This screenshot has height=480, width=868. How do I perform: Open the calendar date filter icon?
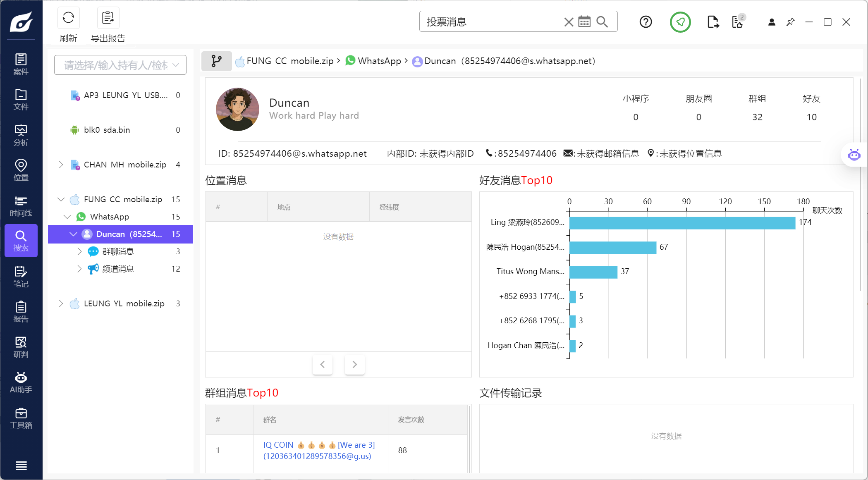[584, 22]
